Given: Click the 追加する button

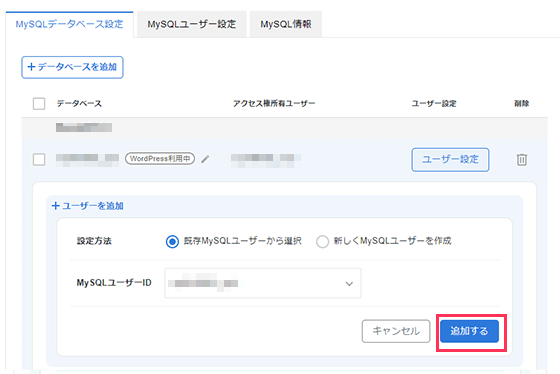Looking at the screenshot, I should (x=469, y=331).
